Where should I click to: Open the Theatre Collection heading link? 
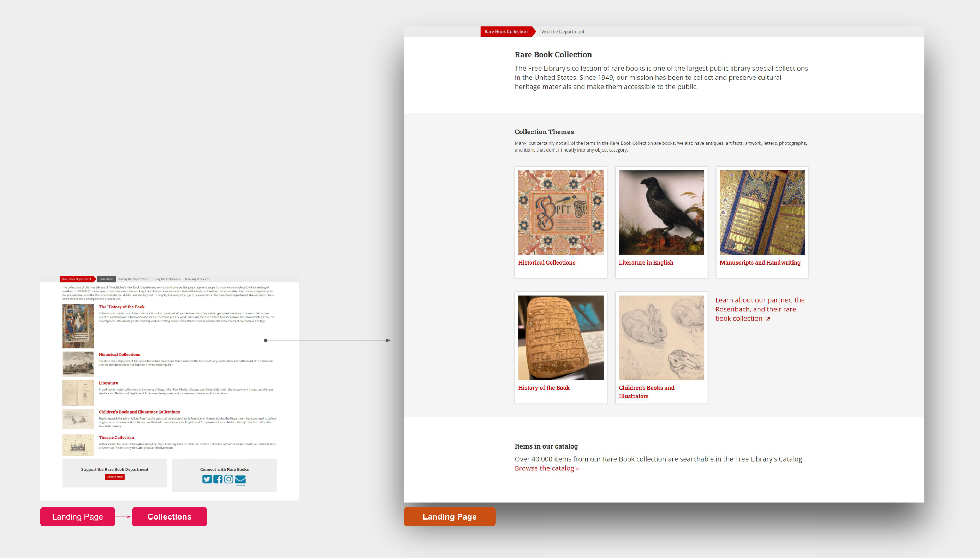coord(117,437)
